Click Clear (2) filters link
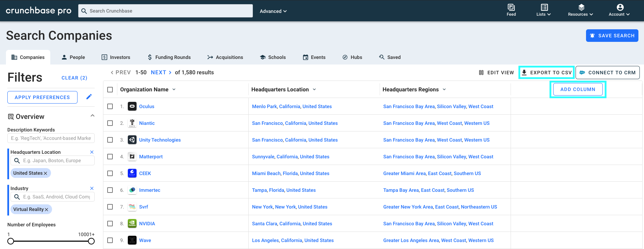This screenshot has width=644, height=249. click(x=74, y=78)
